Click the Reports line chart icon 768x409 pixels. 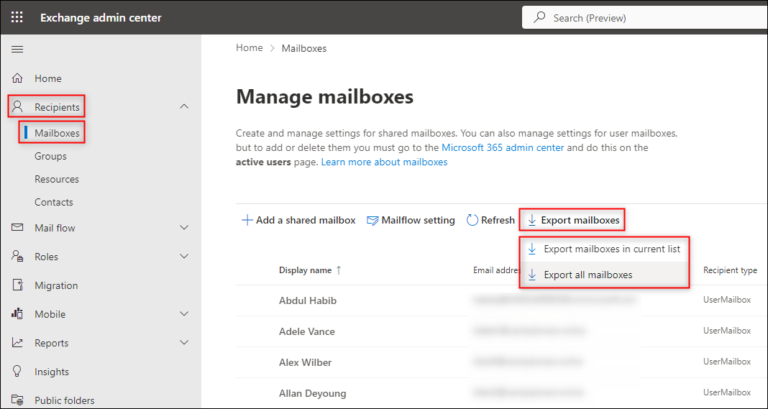click(17, 343)
